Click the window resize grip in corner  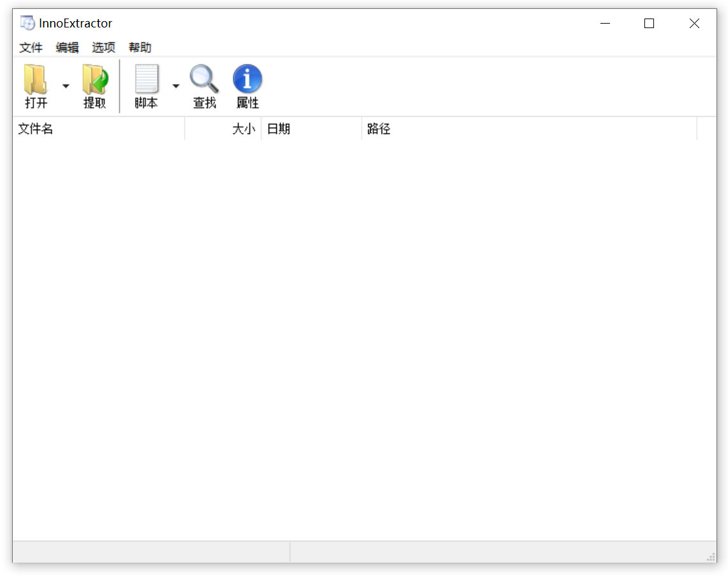(711, 557)
